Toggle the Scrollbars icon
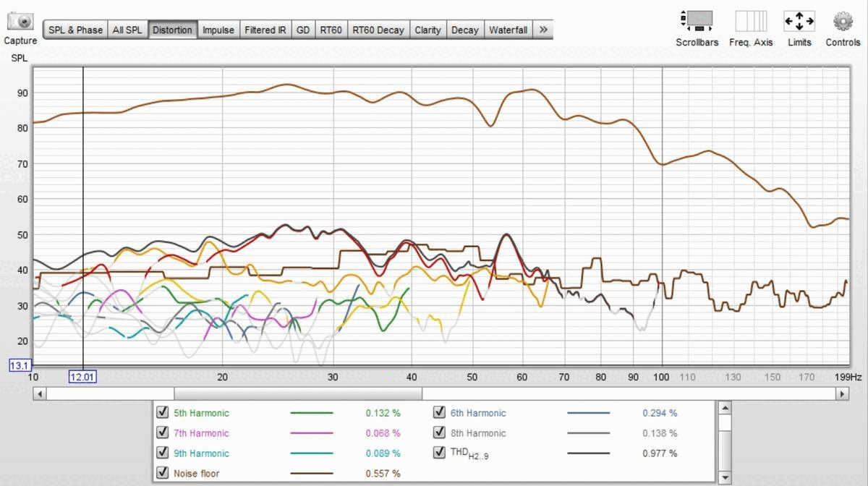The height and width of the screenshot is (486, 868). pyautogui.click(x=697, y=20)
